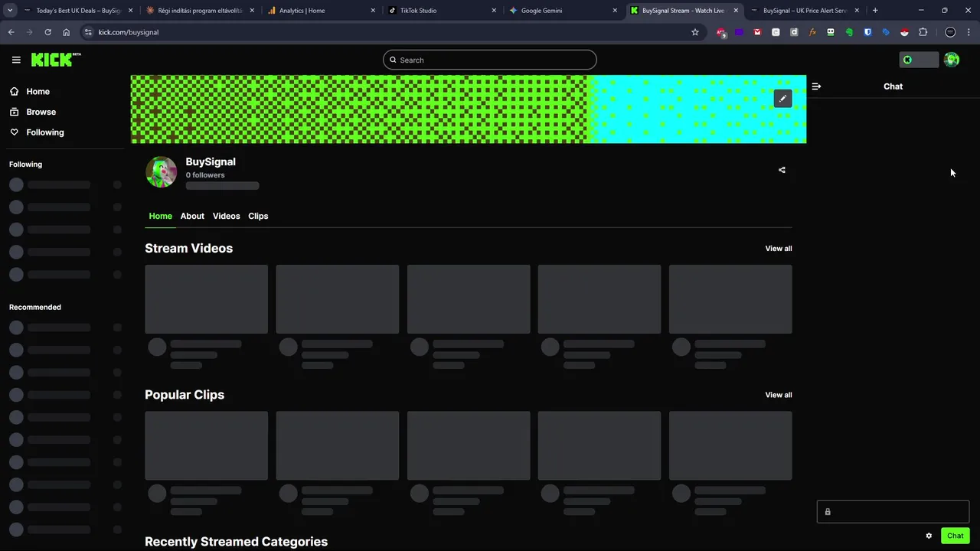Bookmark this page with star icon
The height and width of the screenshot is (551, 980).
tap(695, 32)
